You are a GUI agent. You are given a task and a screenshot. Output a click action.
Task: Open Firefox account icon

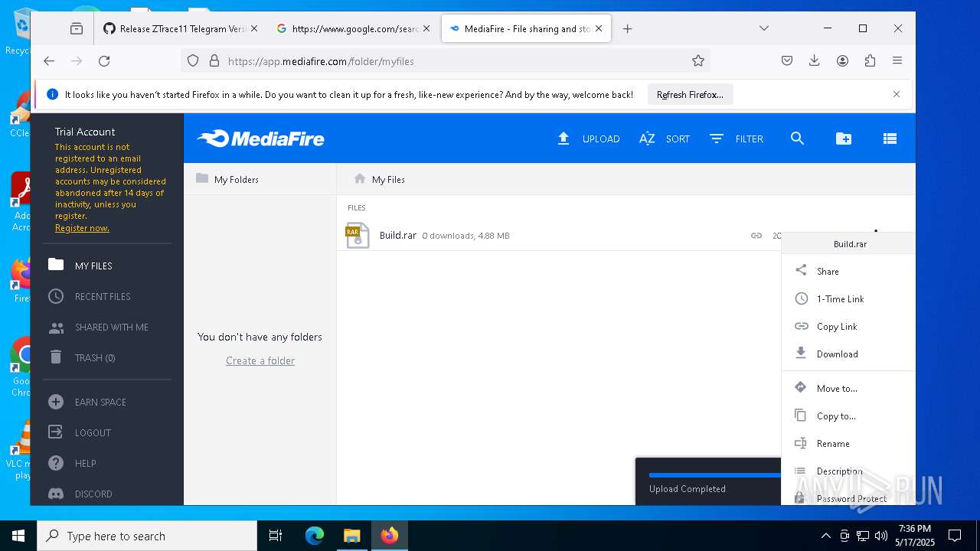tap(842, 60)
